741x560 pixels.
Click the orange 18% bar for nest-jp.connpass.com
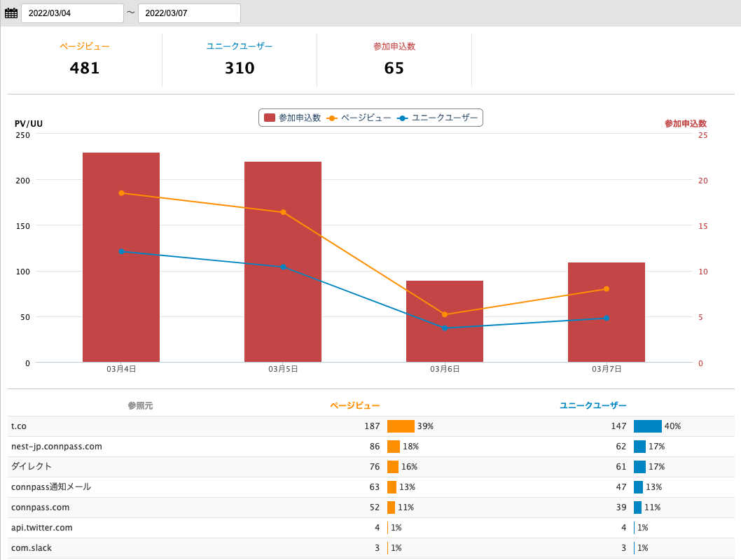pos(394,446)
